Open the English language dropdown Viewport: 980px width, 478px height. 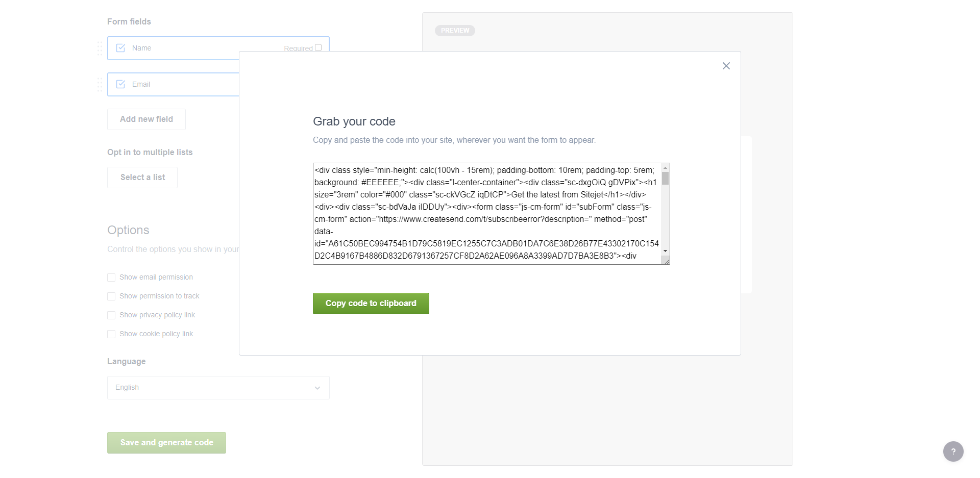[x=218, y=388]
